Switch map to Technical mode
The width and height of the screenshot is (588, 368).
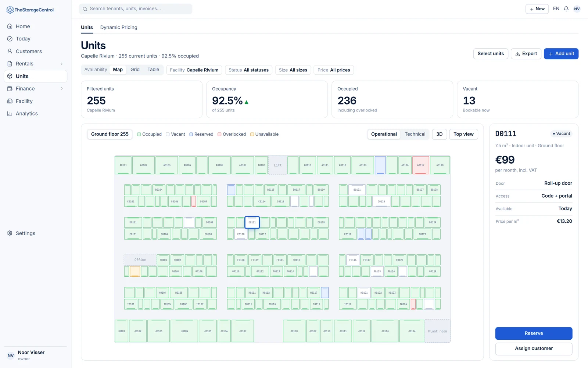point(415,134)
